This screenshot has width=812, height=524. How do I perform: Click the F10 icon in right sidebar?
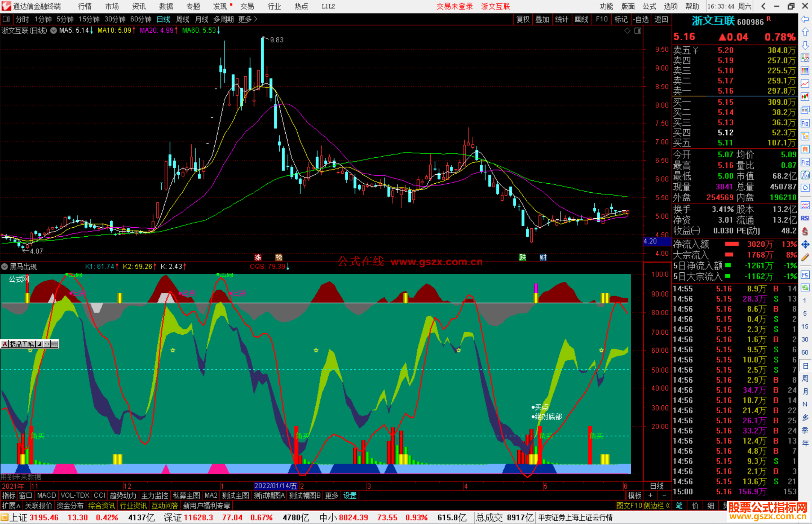[805, 123]
